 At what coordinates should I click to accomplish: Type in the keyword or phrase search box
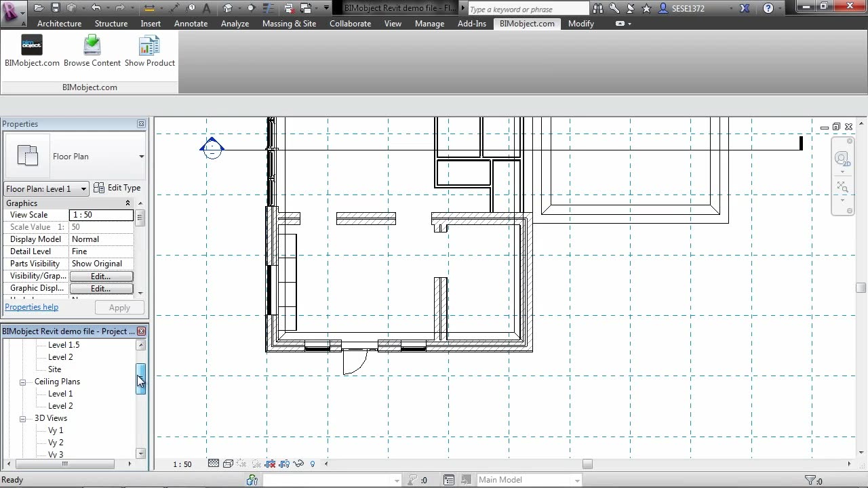[x=528, y=9]
